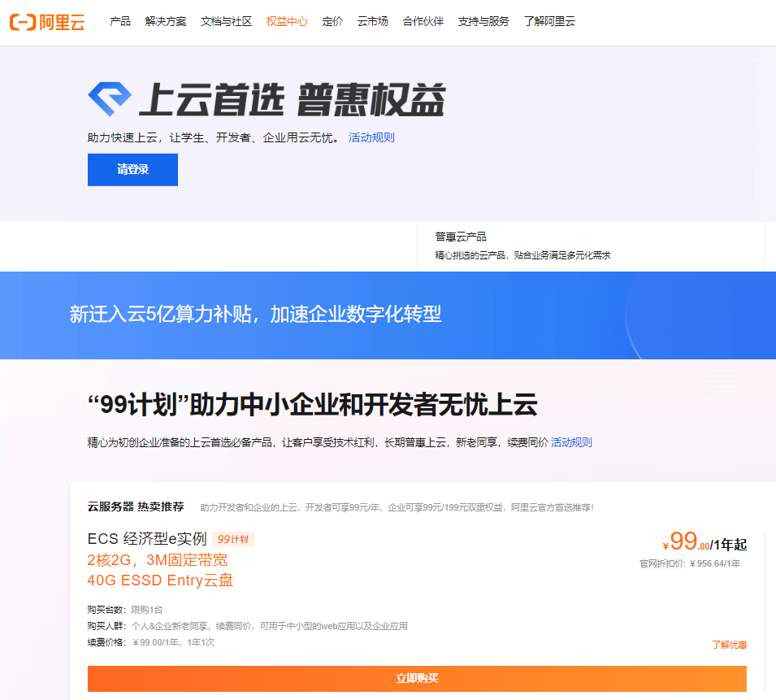Click the 精心挑选的云产品 subtitle text

pos(522,255)
